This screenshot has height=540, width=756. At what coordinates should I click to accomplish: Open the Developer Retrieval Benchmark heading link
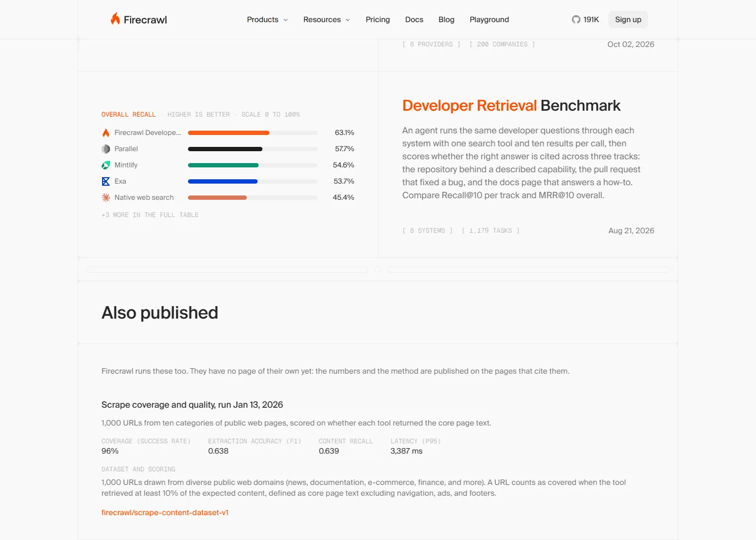pyautogui.click(x=511, y=105)
